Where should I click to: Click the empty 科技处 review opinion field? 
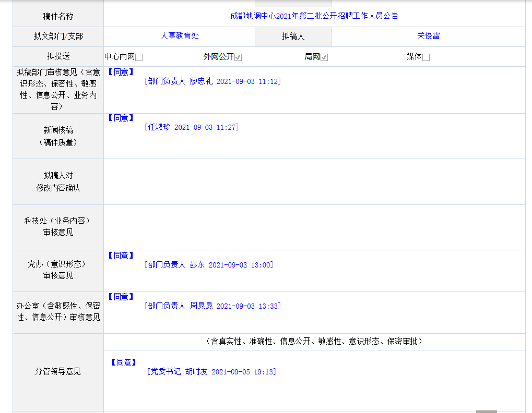(x=314, y=227)
